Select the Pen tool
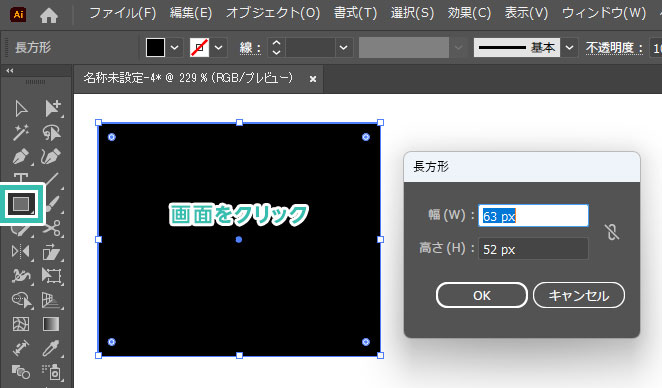Viewport: 662px width, 388px height. (x=21, y=157)
